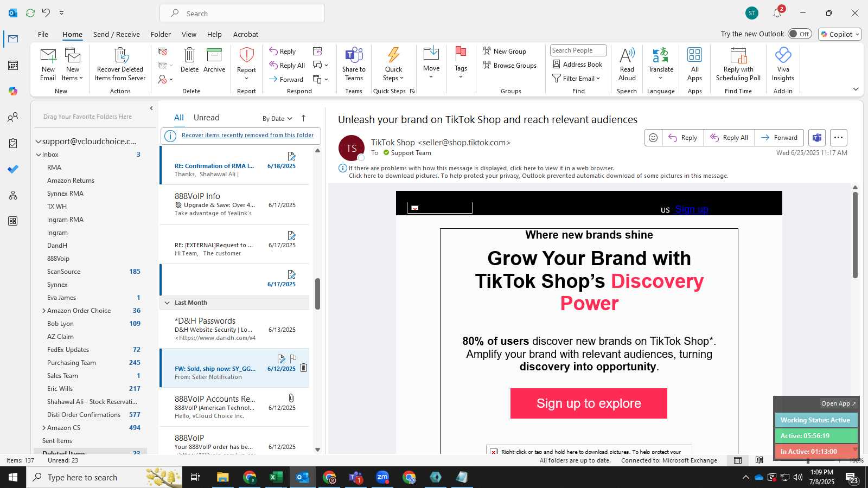Expand the Amazon CS folder
The height and width of the screenshot is (488, 868).
pos(44,428)
